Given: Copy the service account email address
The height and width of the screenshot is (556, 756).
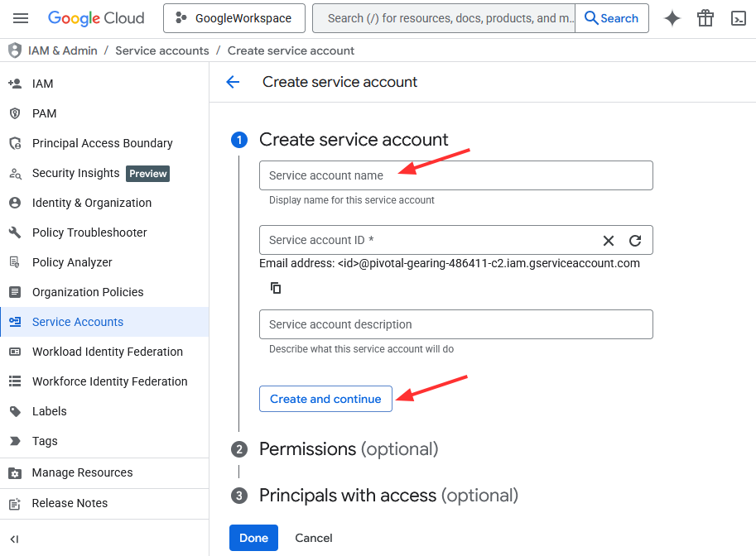Looking at the screenshot, I should coord(276,288).
